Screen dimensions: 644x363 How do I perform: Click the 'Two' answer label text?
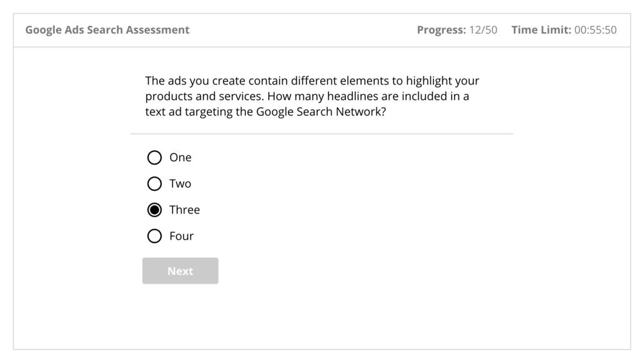(x=180, y=184)
